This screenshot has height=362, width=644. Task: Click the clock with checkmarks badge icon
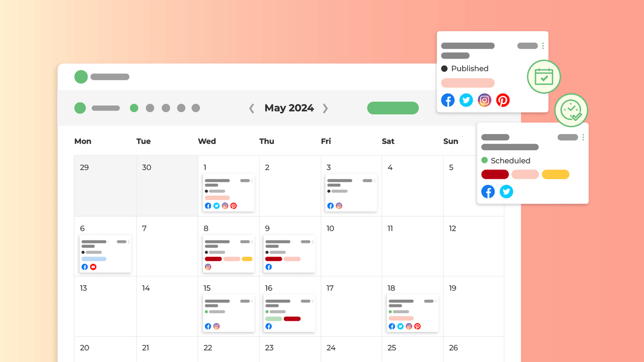(571, 110)
